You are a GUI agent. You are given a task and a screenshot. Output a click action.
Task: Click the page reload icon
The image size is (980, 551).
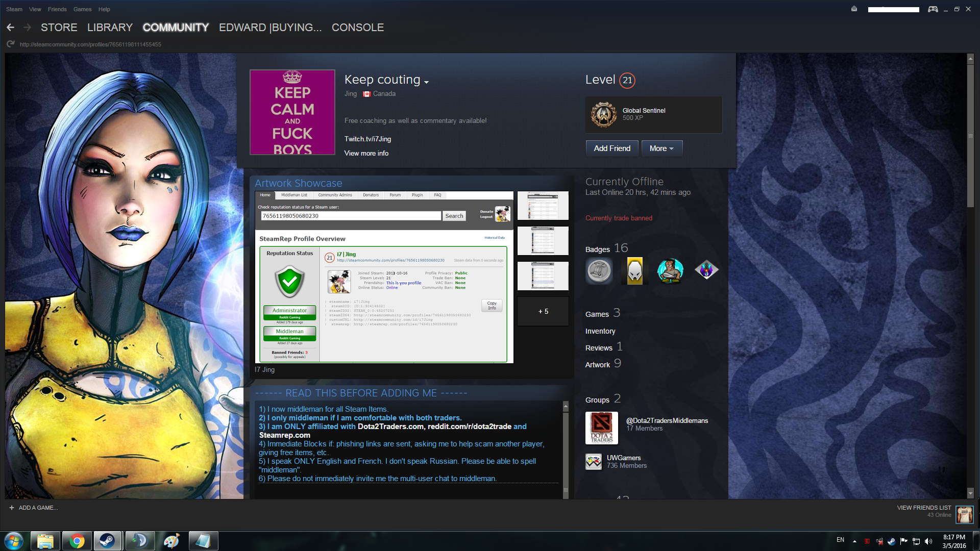click(x=10, y=44)
